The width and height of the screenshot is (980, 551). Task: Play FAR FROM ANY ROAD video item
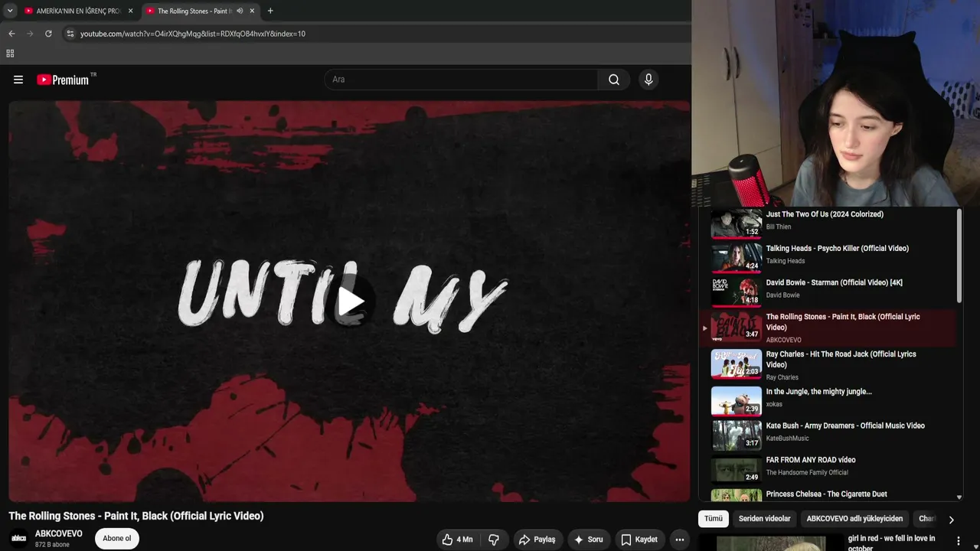coord(827,469)
